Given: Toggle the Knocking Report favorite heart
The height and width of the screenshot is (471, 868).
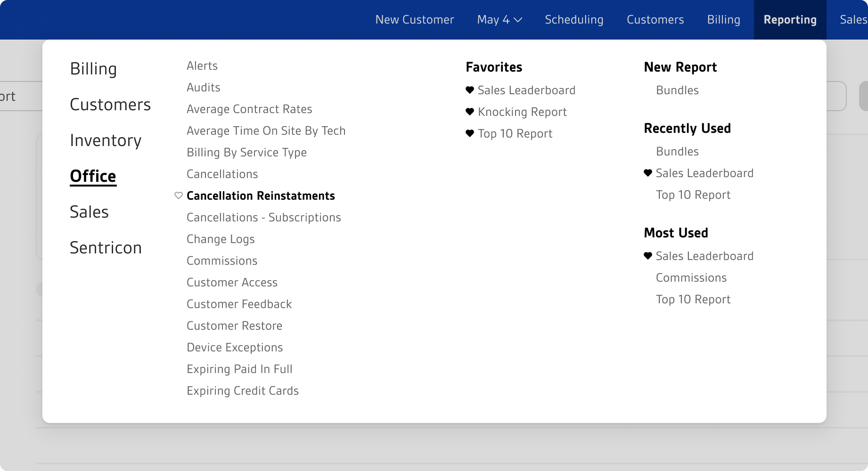Looking at the screenshot, I should click(470, 112).
